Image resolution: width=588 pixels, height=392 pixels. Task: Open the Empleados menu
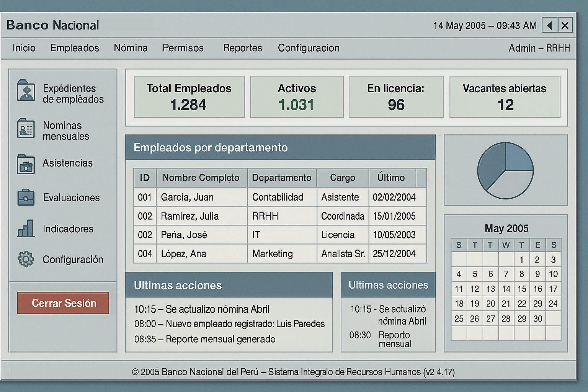point(75,48)
